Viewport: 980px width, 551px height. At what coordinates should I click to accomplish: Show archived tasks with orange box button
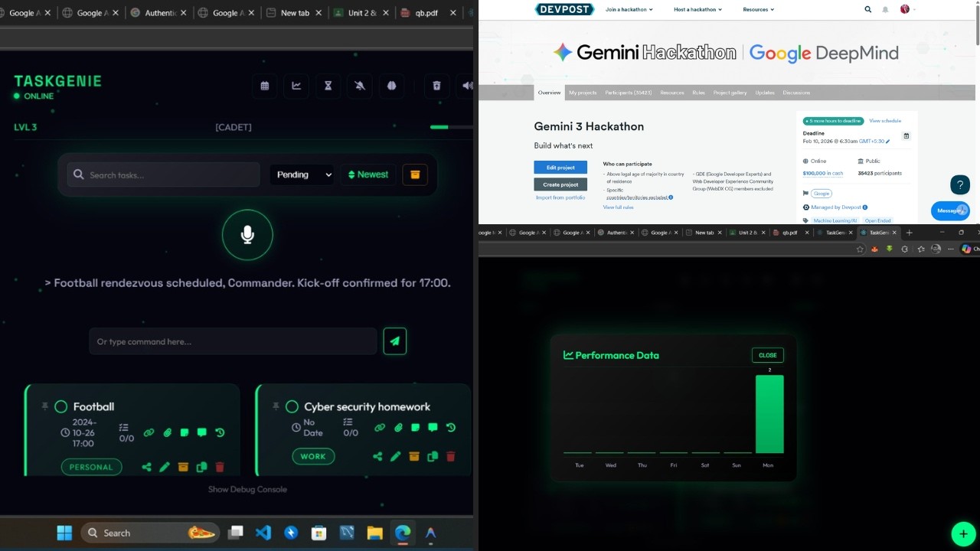tap(415, 174)
